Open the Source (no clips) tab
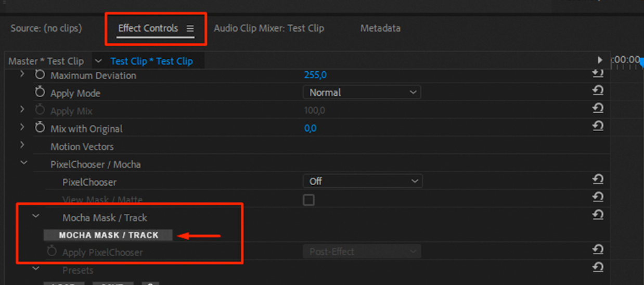Viewport: 644px width, 285px height. coord(46,28)
